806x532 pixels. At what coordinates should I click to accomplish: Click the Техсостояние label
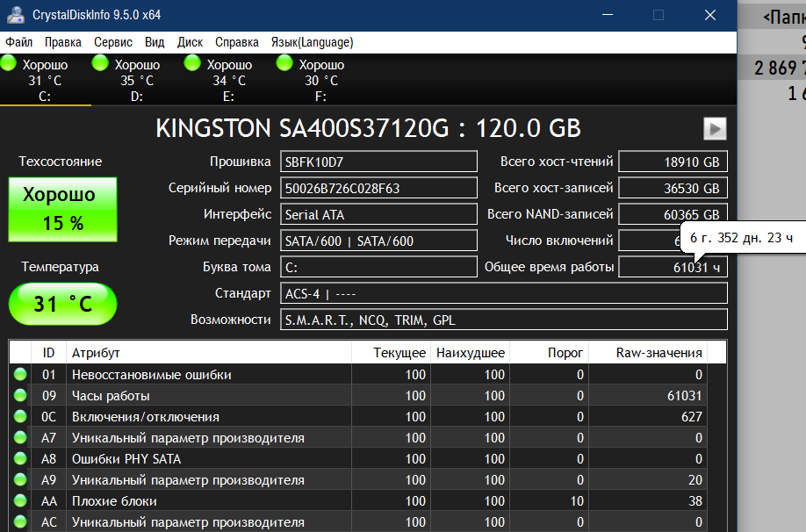point(60,162)
